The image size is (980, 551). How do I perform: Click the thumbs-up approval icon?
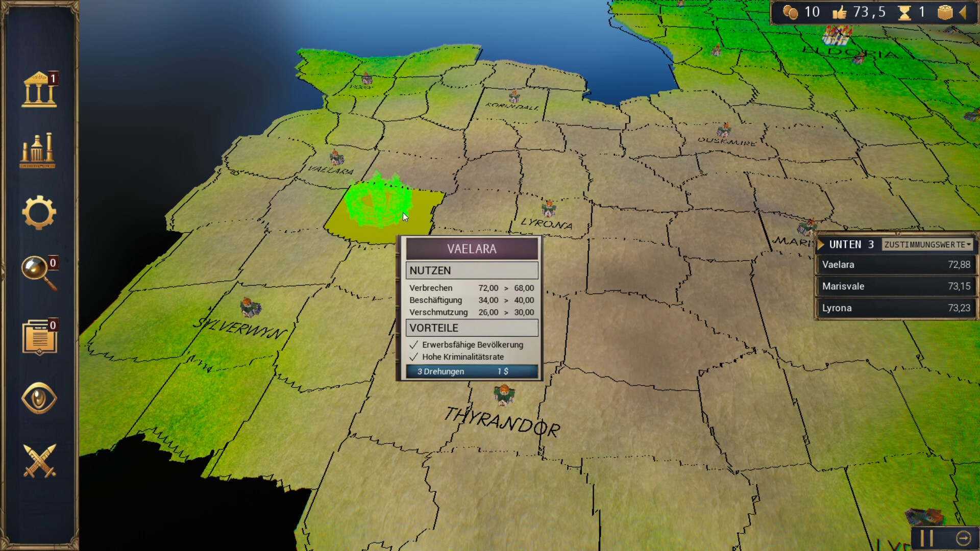tap(840, 12)
